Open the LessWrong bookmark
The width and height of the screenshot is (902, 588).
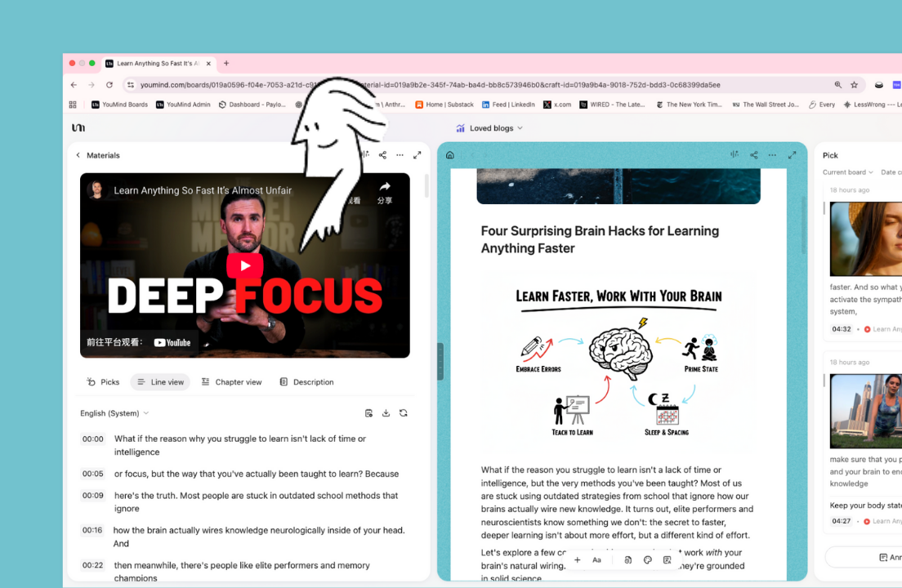872,105
